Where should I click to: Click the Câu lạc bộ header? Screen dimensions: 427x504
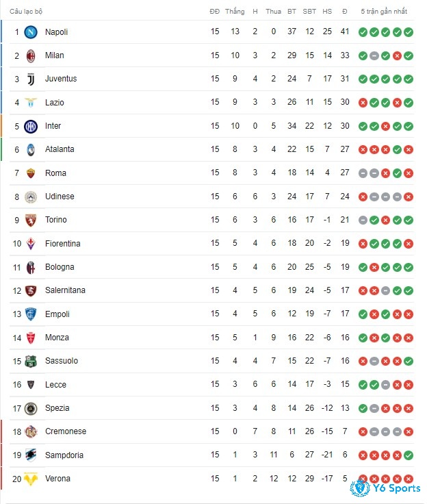pyautogui.click(x=26, y=12)
